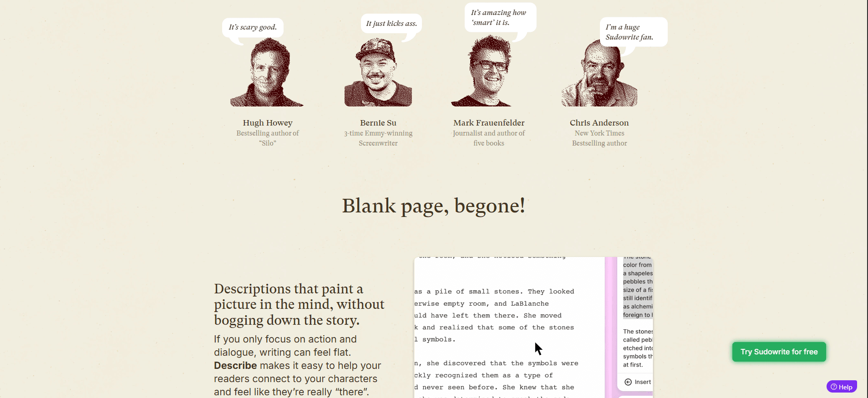Select the highlighted gray suggestion text
The width and height of the screenshot is (868, 398).
click(637, 289)
